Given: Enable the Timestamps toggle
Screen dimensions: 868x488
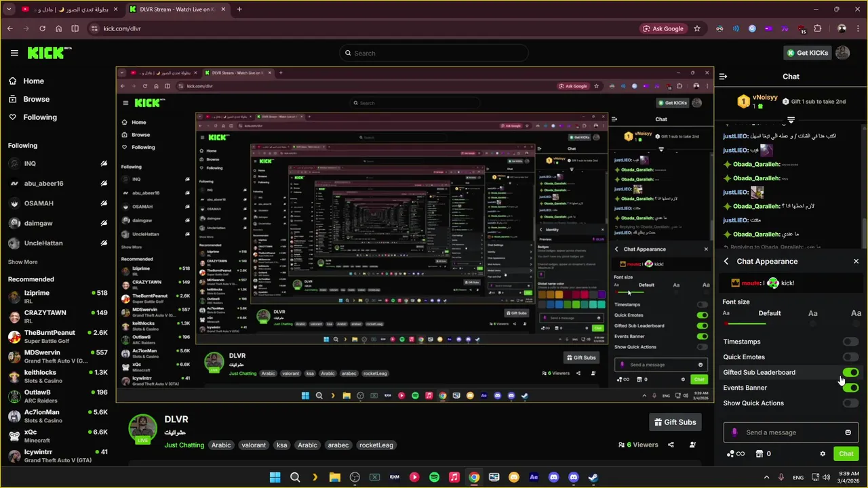Looking at the screenshot, I should pos(850,342).
